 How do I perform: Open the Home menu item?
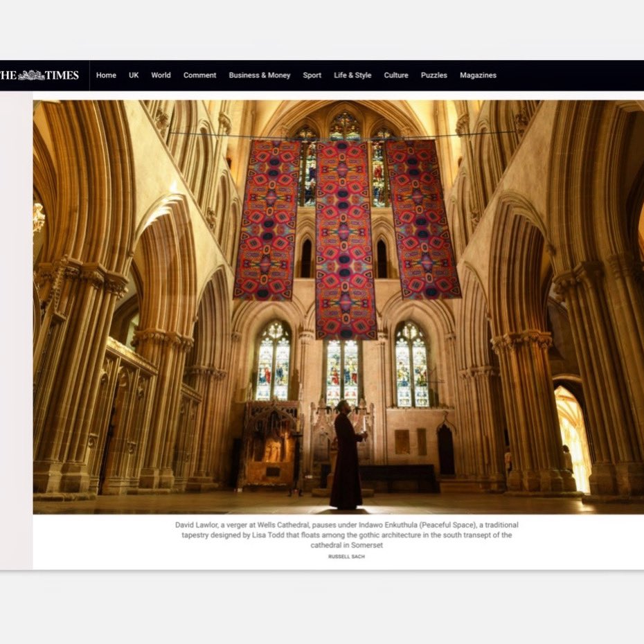[x=106, y=75]
